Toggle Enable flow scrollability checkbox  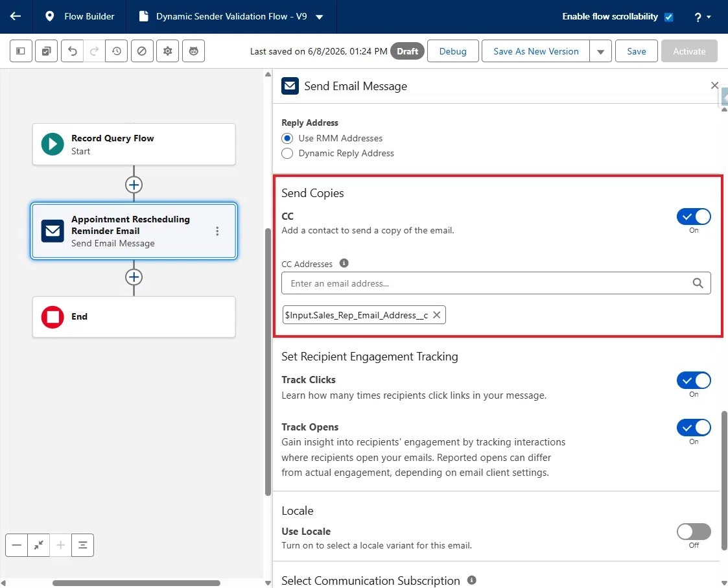[668, 18]
